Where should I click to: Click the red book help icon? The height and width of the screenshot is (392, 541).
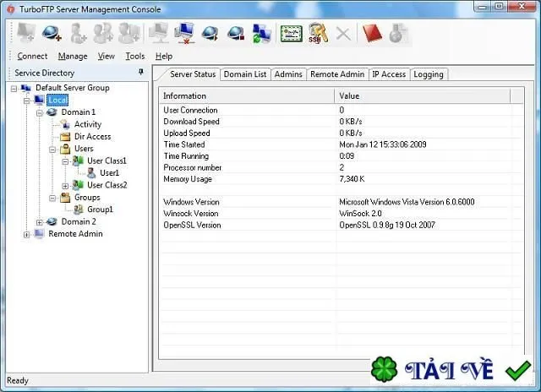(372, 33)
